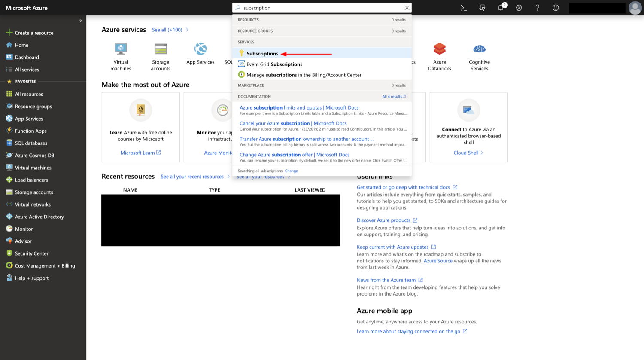Click Change next to Searching all subscriptions
The height and width of the screenshot is (360, 644).
coord(291,171)
